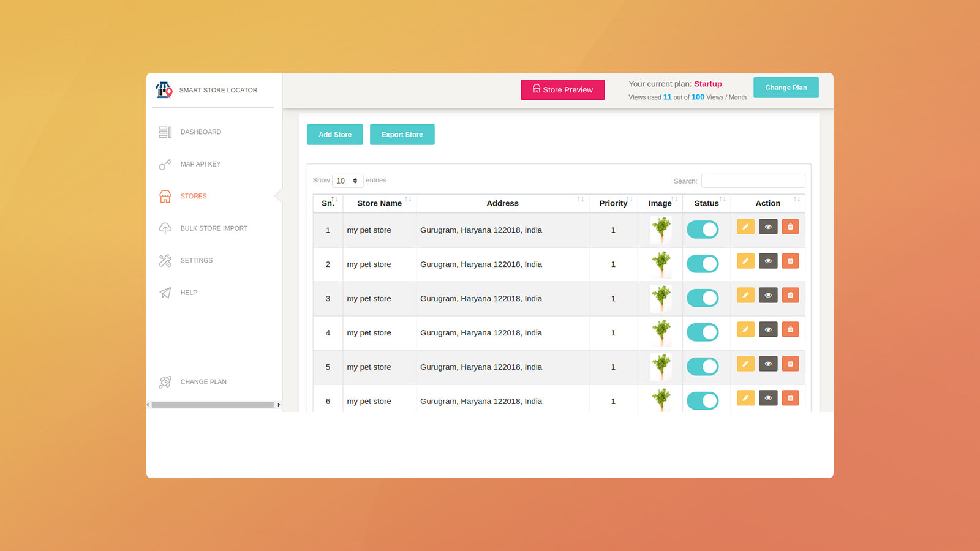Click the Add Store button
The width and height of the screenshot is (980, 551).
[x=334, y=134]
